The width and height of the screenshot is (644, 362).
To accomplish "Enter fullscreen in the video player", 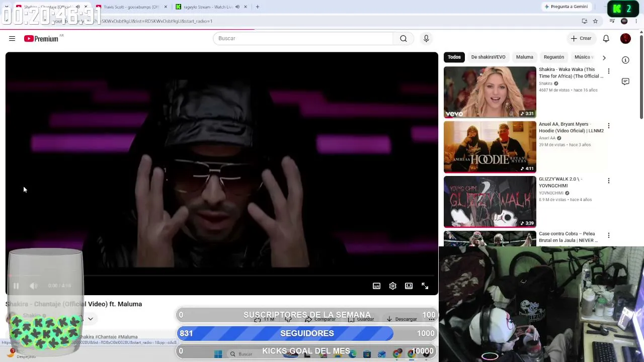I will pos(425,286).
